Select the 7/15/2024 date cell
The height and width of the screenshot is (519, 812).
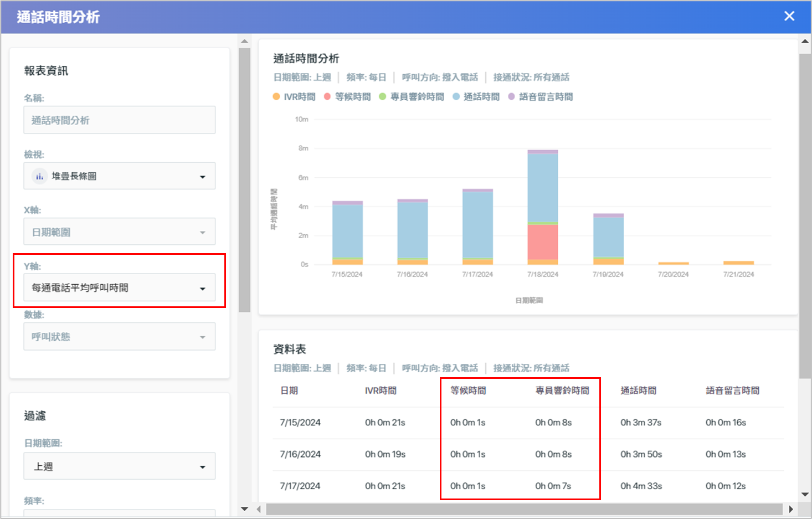[x=300, y=423]
